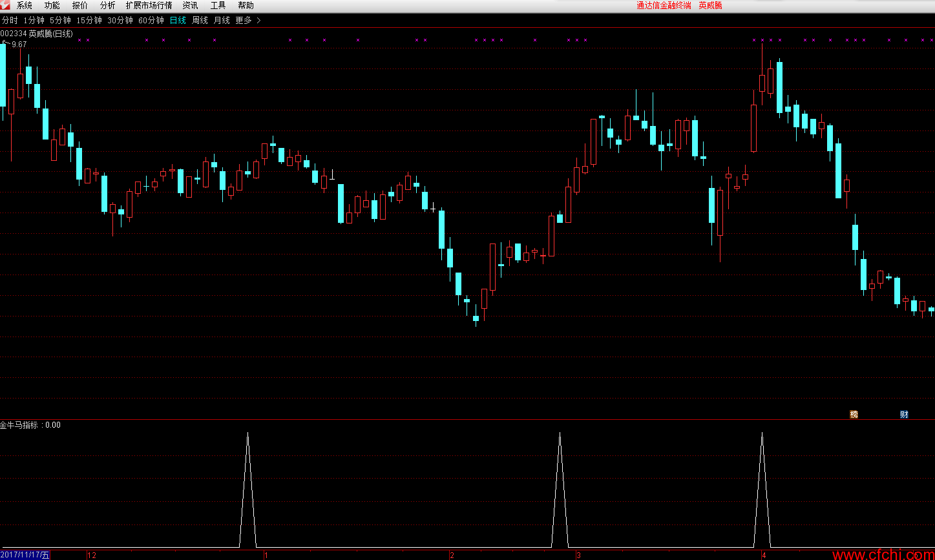Open the 财 finance icon
This screenshot has height=560, width=935.
(904, 414)
